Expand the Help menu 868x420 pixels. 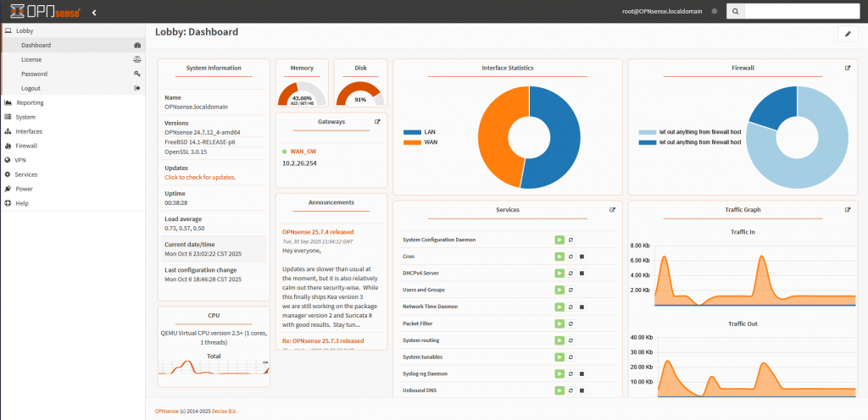click(73, 203)
